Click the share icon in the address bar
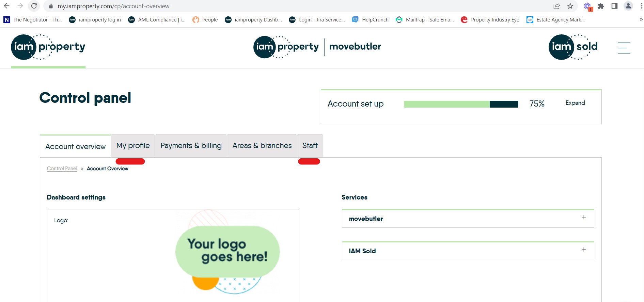Image resolution: width=644 pixels, height=302 pixels. pos(556,6)
